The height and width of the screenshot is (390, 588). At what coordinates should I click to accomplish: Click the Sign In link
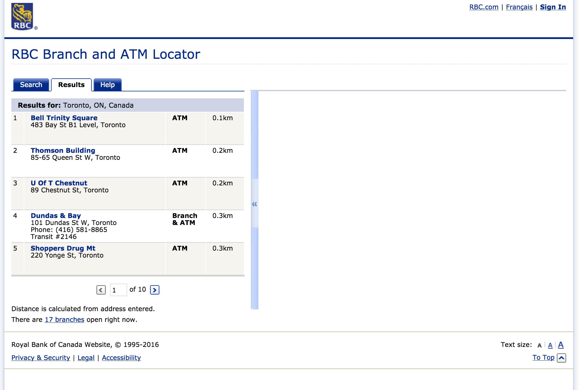(x=553, y=7)
